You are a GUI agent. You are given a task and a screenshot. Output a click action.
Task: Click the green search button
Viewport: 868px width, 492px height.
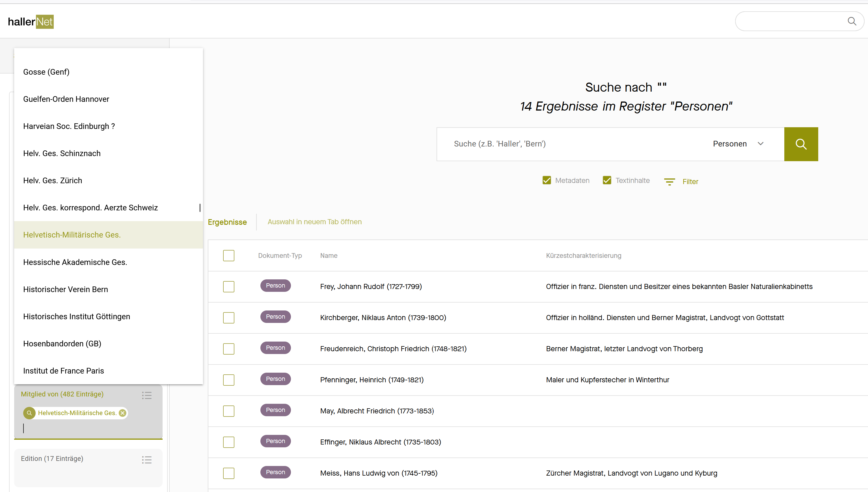click(801, 144)
